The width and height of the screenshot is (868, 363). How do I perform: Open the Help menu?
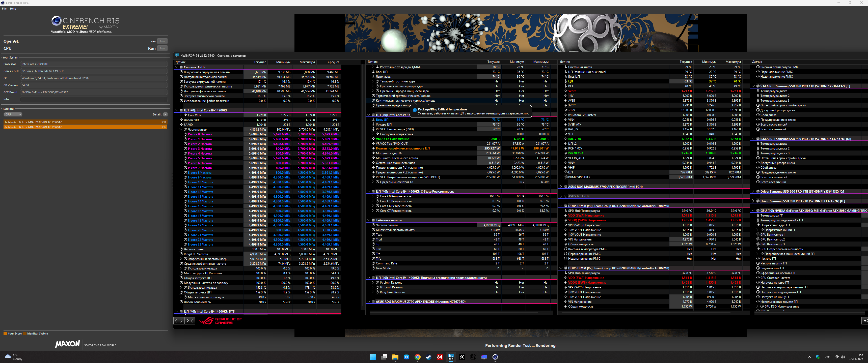(13, 9)
